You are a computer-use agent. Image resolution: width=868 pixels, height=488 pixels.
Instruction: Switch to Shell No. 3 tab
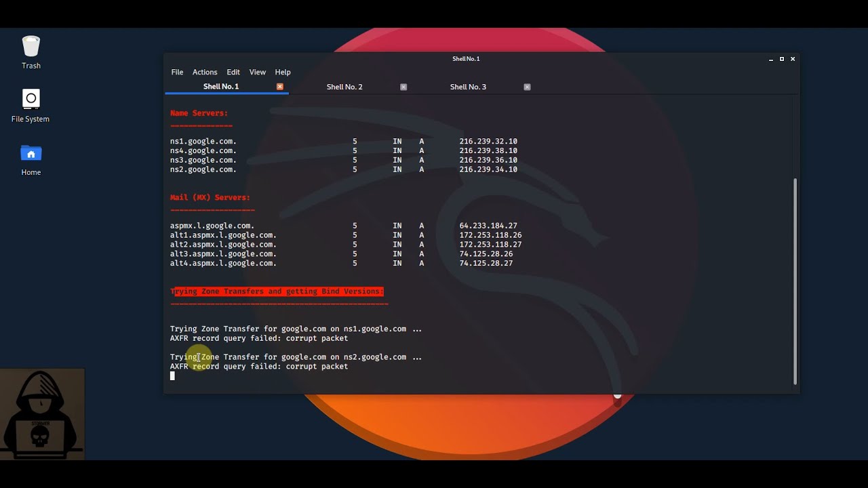tap(468, 87)
